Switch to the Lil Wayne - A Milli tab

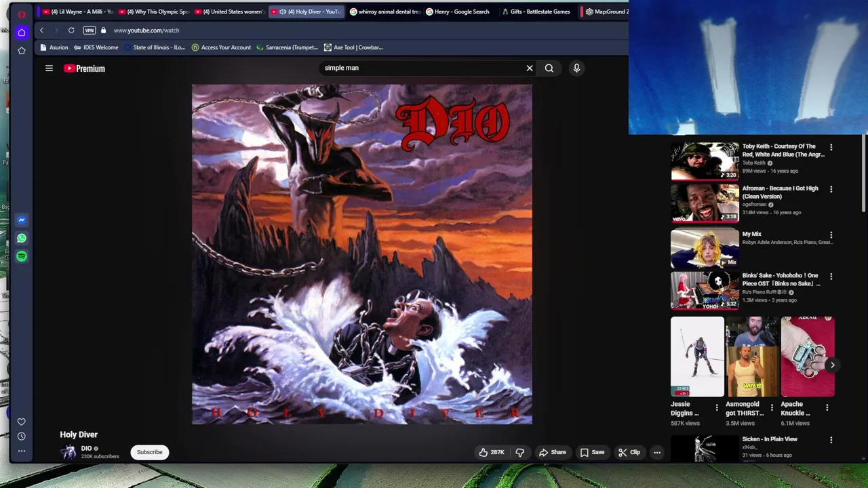77,12
